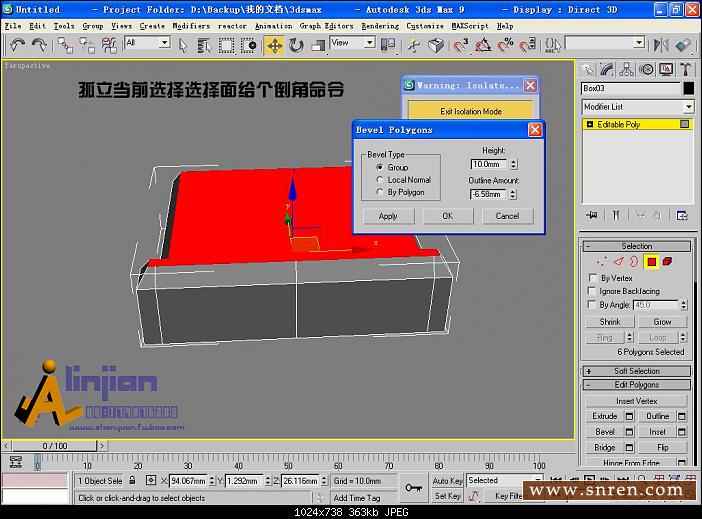The height and width of the screenshot is (519, 702).
Task: Open the selection filter All dropdown
Action: click(x=165, y=43)
